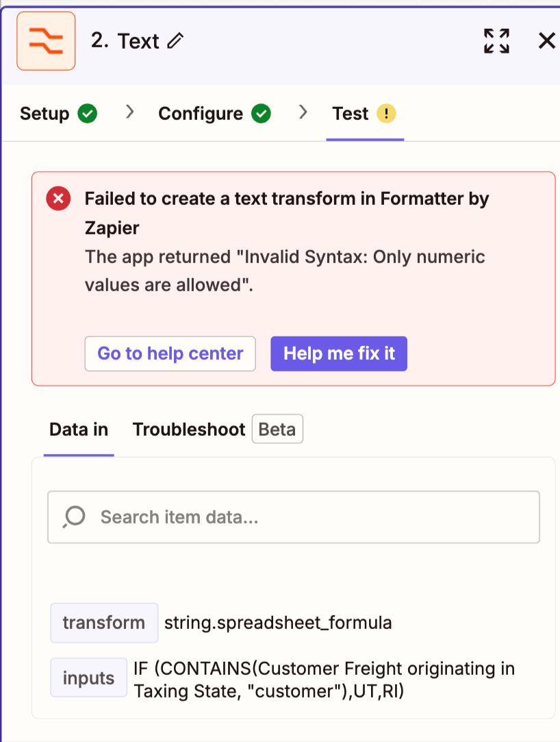Viewport: 560px width, 742px height.
Task: Open the Configure tab
Action: (215, 114)
